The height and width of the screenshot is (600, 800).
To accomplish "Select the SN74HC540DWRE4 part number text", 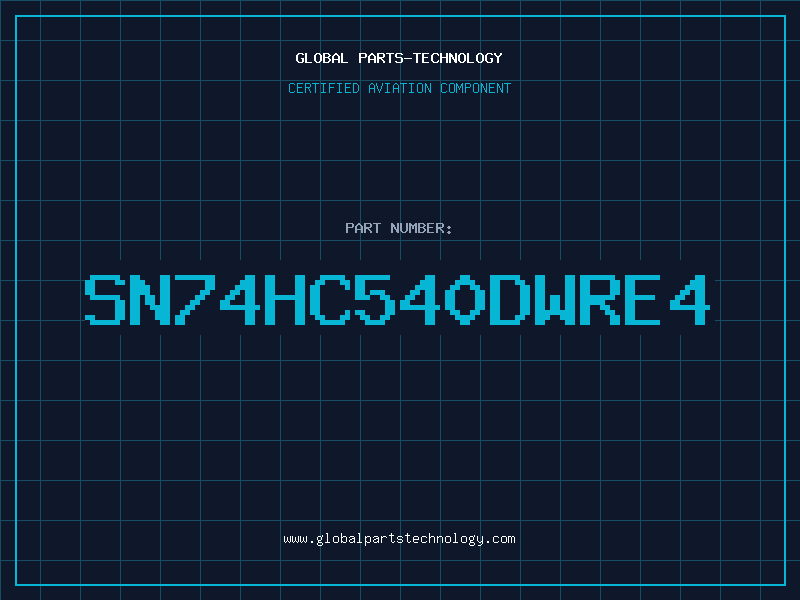I will click(x=397, y=299).
